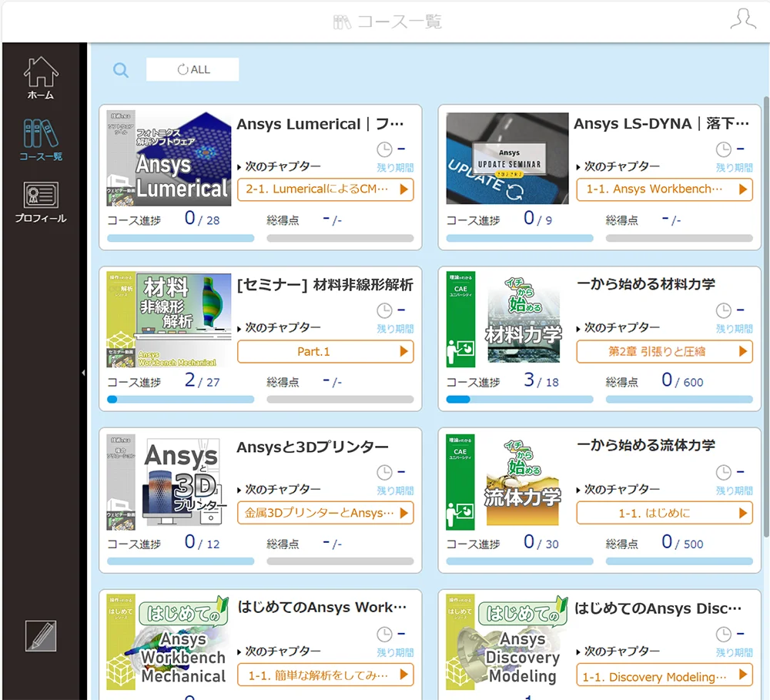Open the Course List (コース一覧) sidebar icon
770x700 pixels.
click(41, 140)
